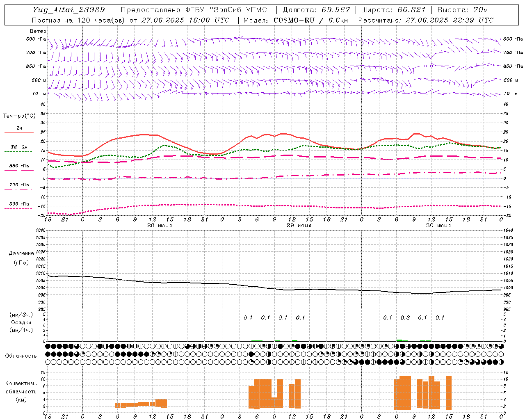The height and width of the screenshot is (420, 525).
Task: Click the Высота: 70м header field
Action: (462, 10)
